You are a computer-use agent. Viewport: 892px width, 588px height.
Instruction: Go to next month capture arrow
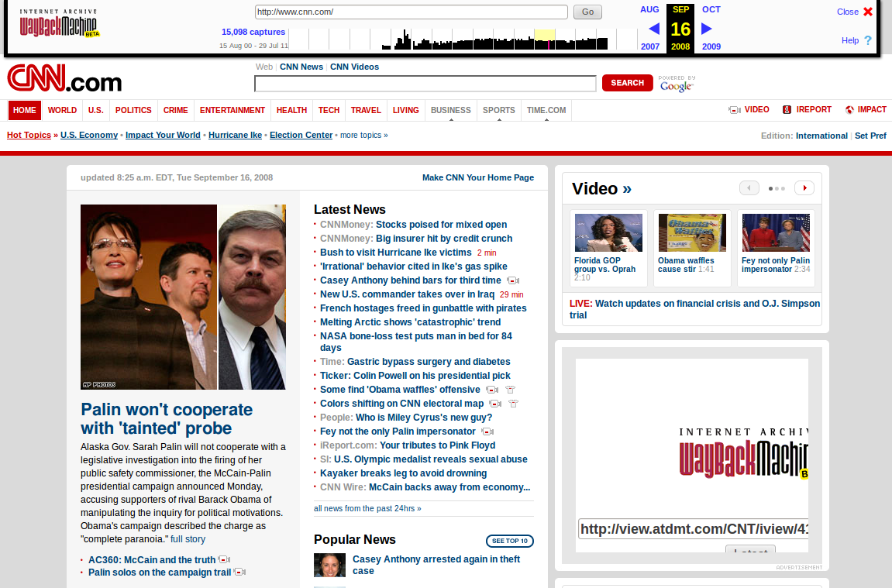(x=707, y=29)
